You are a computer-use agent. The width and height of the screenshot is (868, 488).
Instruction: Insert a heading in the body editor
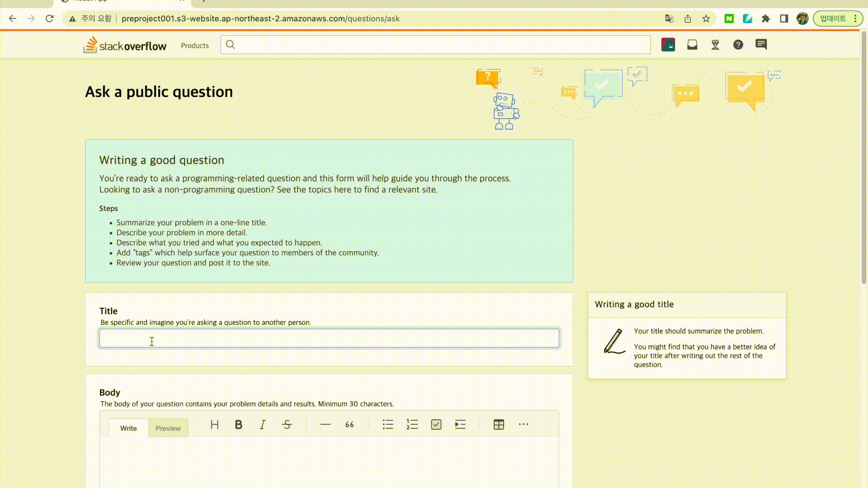point(214,425)
